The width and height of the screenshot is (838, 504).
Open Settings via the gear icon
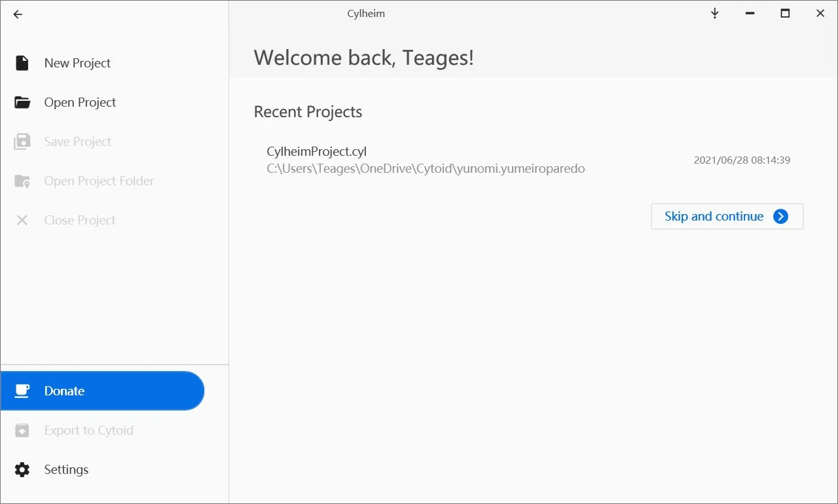pos(22,469)
